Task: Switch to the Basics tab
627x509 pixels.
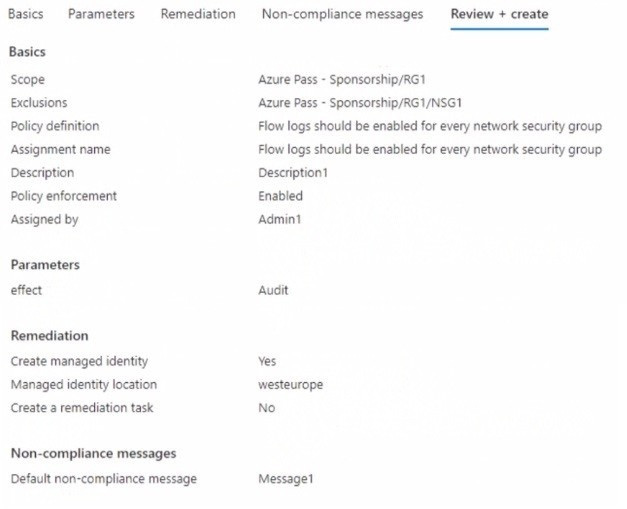Action: (26, 14)
